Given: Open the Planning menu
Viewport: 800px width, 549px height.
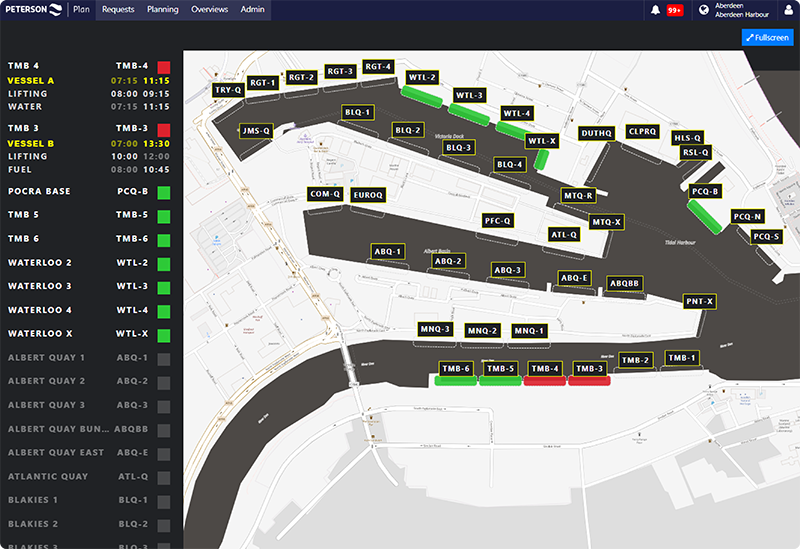Looking at the screenshot, I should click(x=163, y=9).
